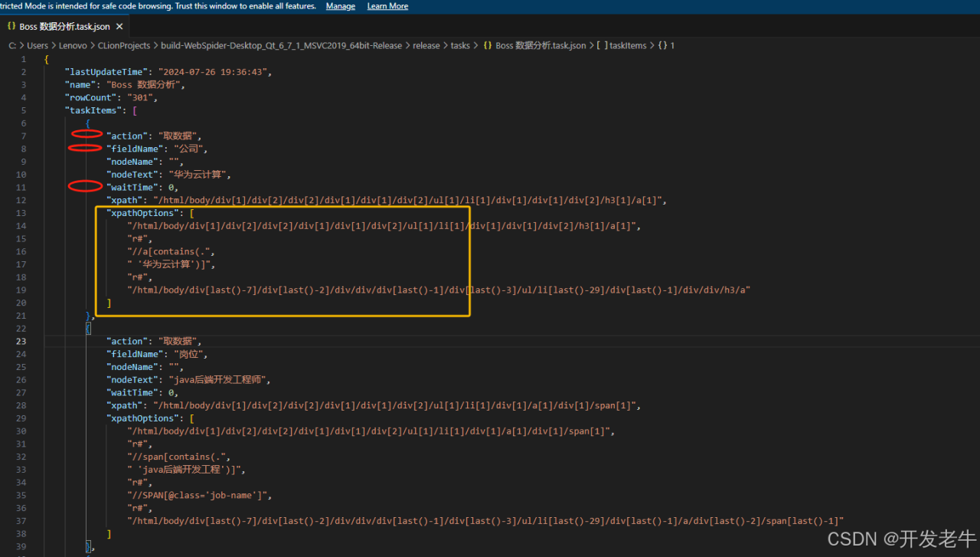This screenshot has height=557, width=980.
Task: Close the Boss 数据分析.task.json tab
Action: tap(119, 26)
